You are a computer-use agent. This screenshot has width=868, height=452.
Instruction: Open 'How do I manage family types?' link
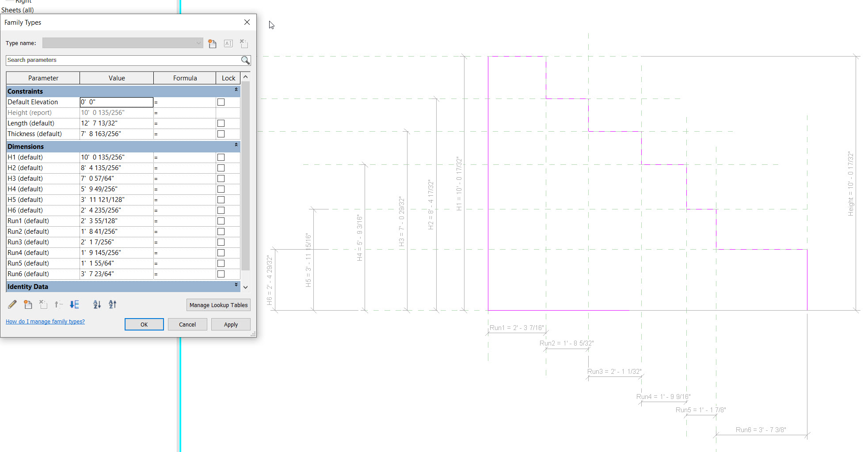45,322
